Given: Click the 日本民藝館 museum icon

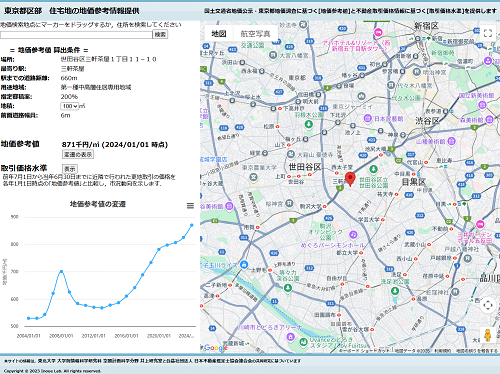Looking at the screenshot, I should click(x=367, y=118).
